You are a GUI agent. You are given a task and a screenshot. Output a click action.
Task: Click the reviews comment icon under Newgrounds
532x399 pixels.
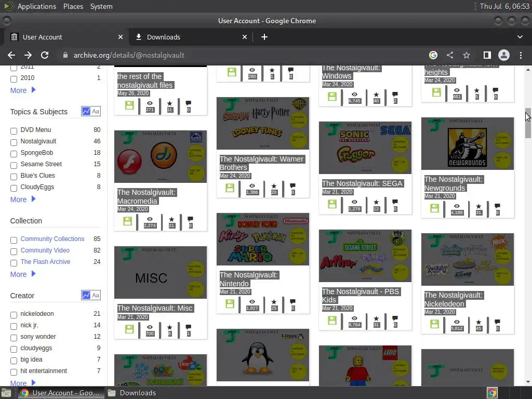pyautogui.click(x=497, y=206)
